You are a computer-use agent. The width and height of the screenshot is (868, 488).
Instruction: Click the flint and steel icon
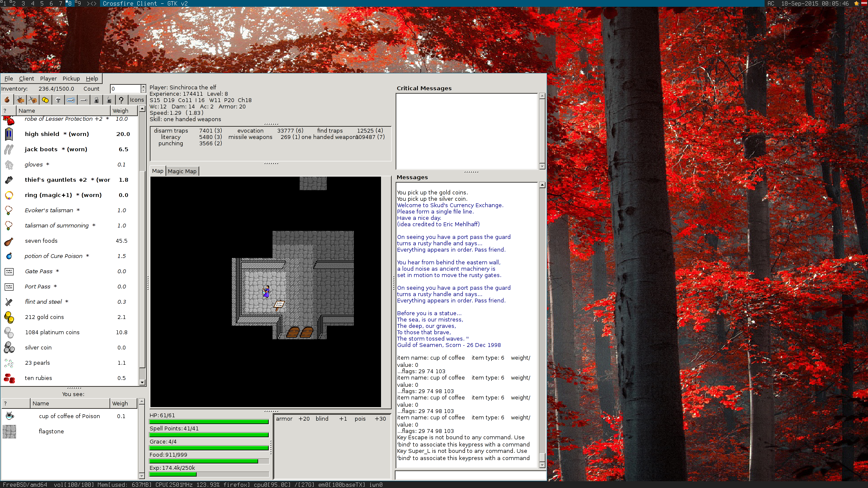[9, 302]
